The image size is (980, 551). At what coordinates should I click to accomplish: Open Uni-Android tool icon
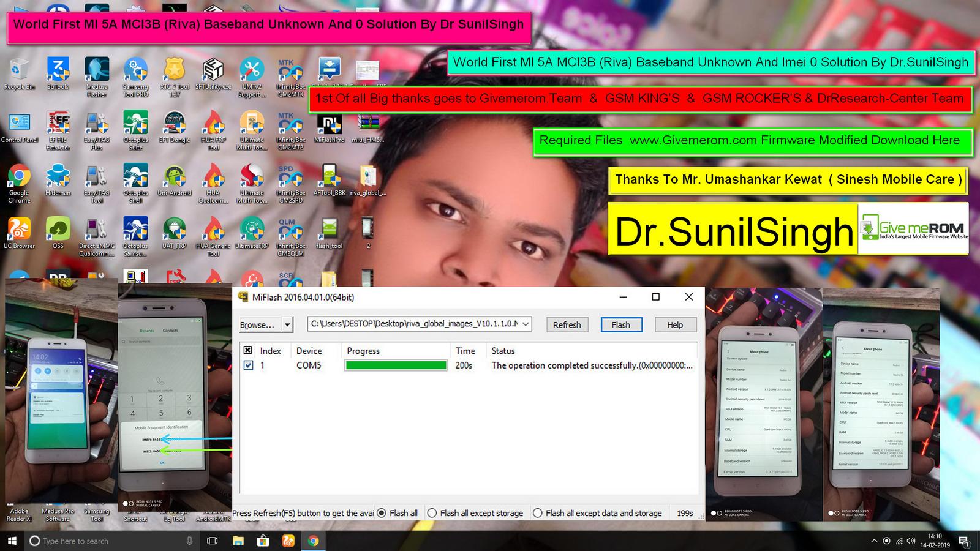click(x=175, y=181)
